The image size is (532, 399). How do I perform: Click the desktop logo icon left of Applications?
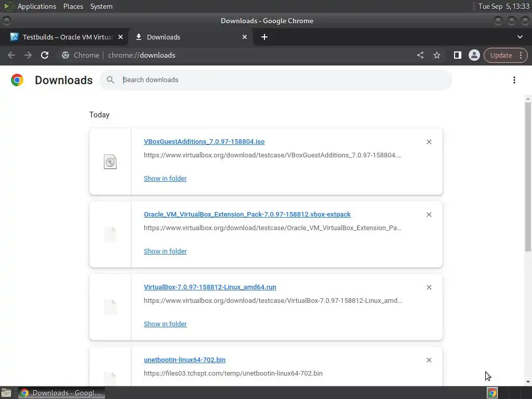click(x=8, y=6)
